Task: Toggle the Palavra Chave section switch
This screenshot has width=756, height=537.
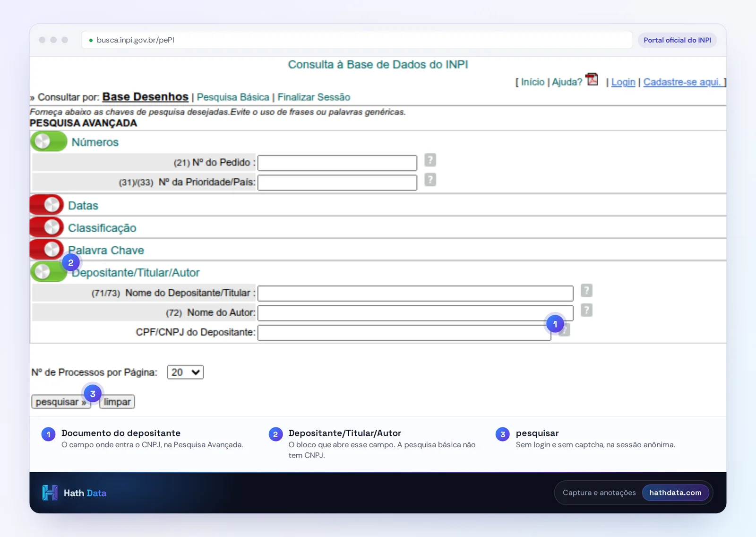Action: [x=47, y=249]
